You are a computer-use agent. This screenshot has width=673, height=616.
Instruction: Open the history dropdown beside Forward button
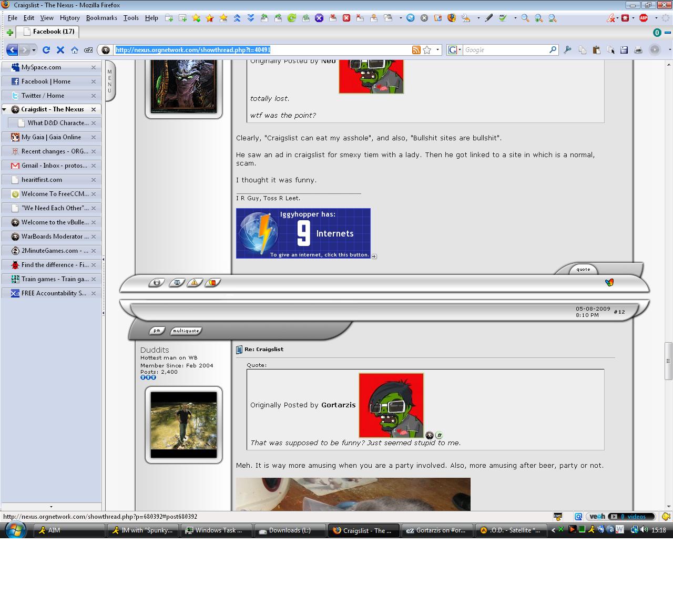point(34,50)
